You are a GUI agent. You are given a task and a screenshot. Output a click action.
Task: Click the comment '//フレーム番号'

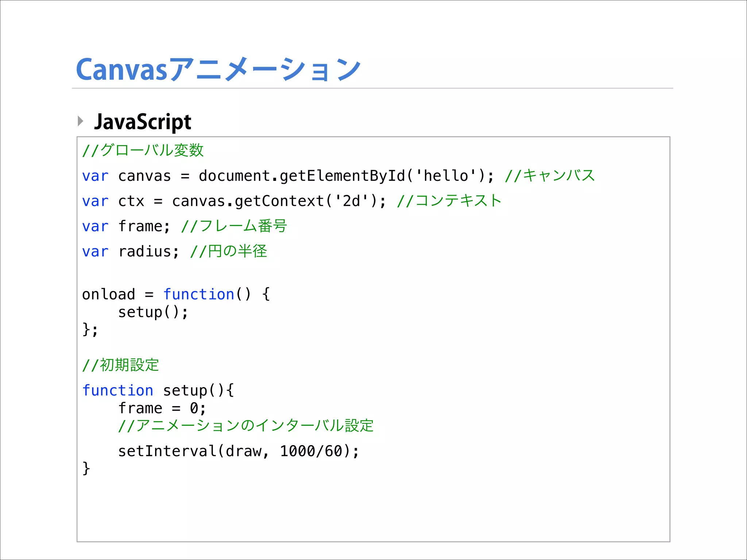coord(234,226)
